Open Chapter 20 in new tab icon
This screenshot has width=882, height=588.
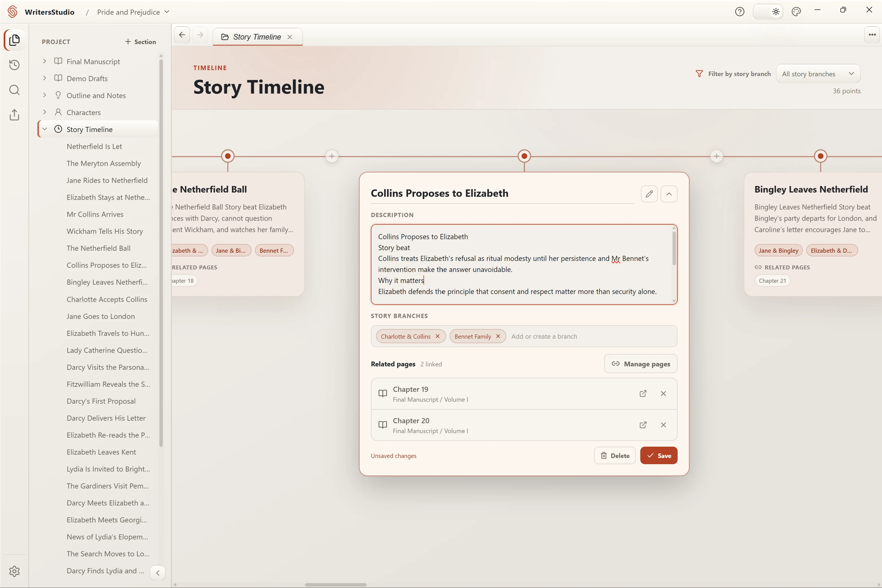click(643, 425)
